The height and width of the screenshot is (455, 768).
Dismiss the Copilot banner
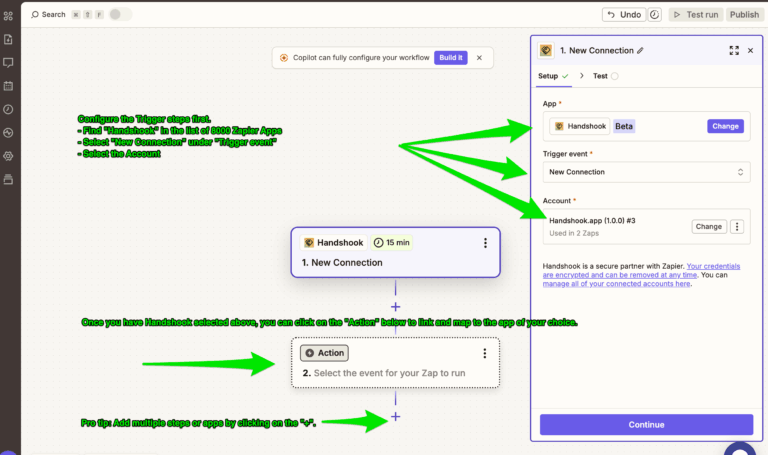(x=479, y=58)
